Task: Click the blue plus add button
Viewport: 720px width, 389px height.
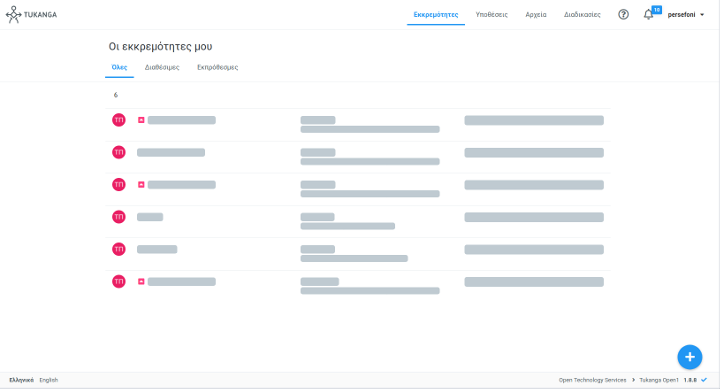Action: click(x=690, y=357)
